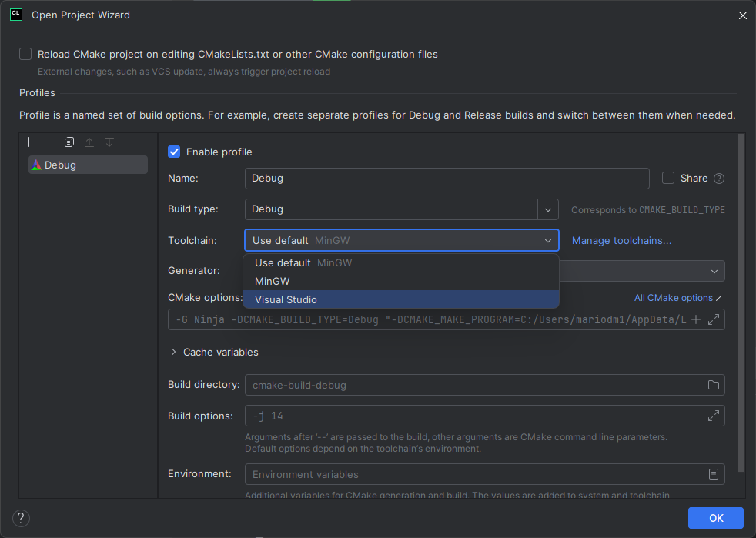Open help for the Share option
This screenshot has height=538, width=756.
click(x=719, y=179)
